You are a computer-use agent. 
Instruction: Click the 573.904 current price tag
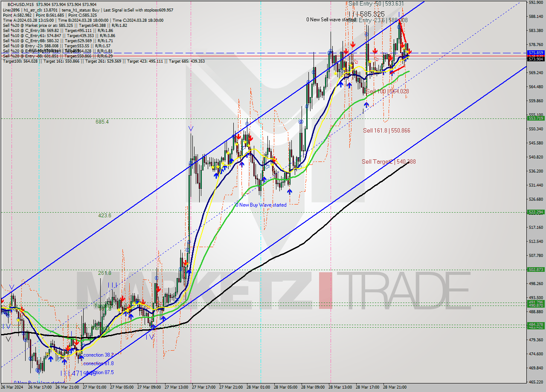pos(536,59)
